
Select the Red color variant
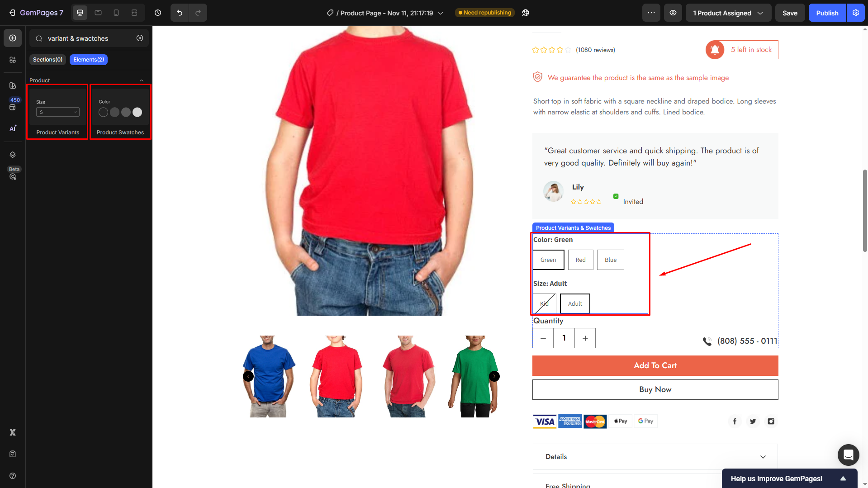[x=581, y=260]
